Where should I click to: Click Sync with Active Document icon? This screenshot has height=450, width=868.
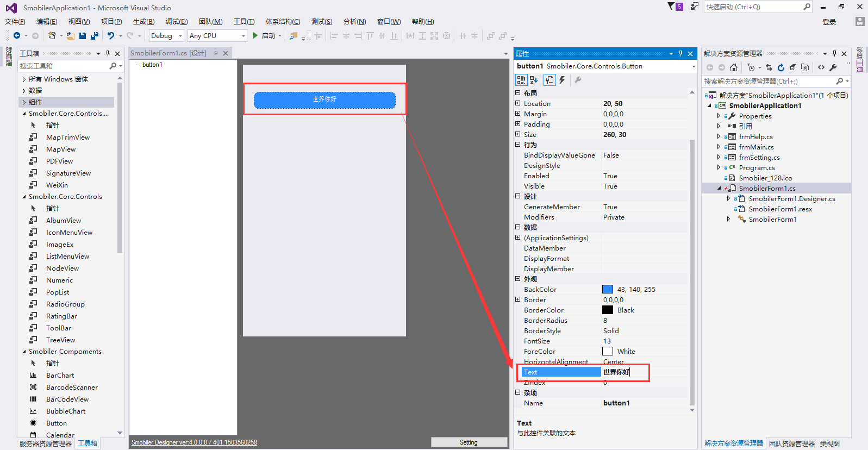pos(769,67)
